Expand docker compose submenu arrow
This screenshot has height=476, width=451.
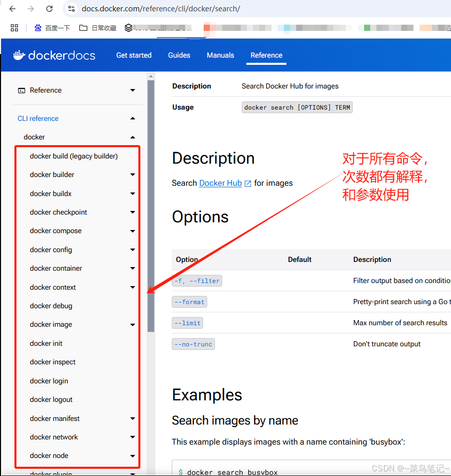click(133, 231)
